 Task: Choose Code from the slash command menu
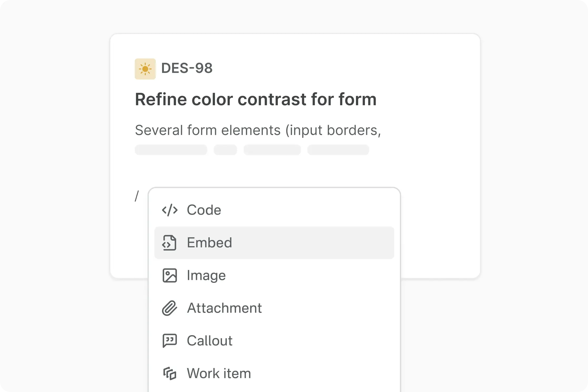[204, 210]
